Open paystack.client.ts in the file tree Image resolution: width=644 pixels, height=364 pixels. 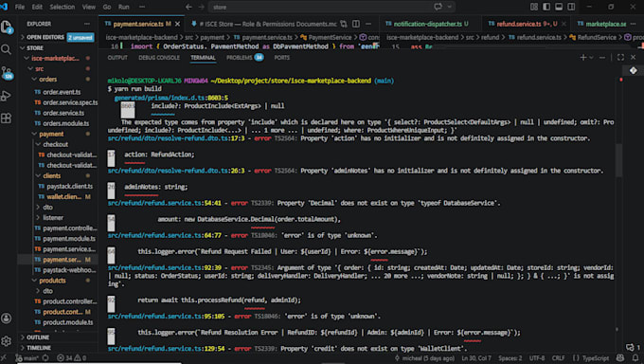pos(69,187)
